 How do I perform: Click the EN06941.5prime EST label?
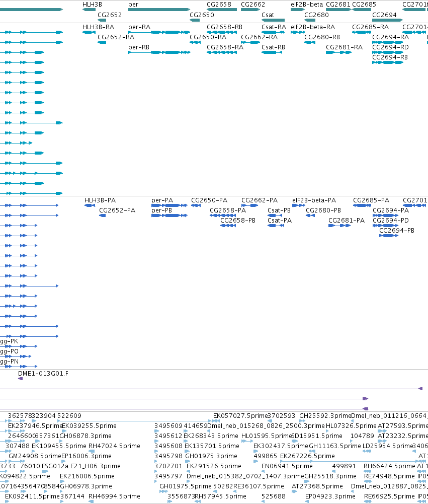coord(287,466)
